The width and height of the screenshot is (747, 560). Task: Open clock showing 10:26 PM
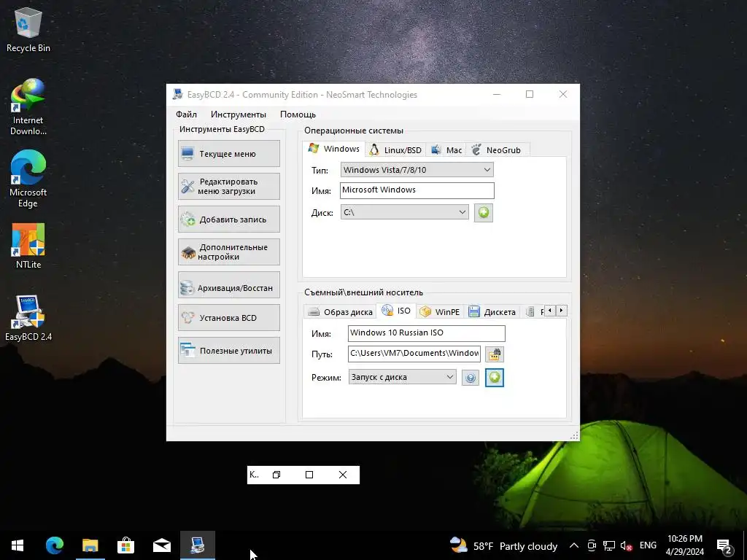684,545
